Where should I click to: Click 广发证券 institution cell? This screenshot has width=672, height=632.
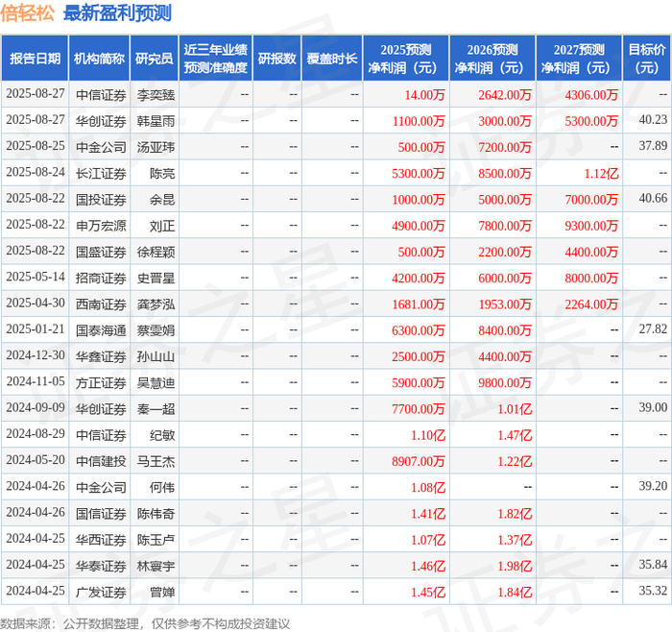101,592
